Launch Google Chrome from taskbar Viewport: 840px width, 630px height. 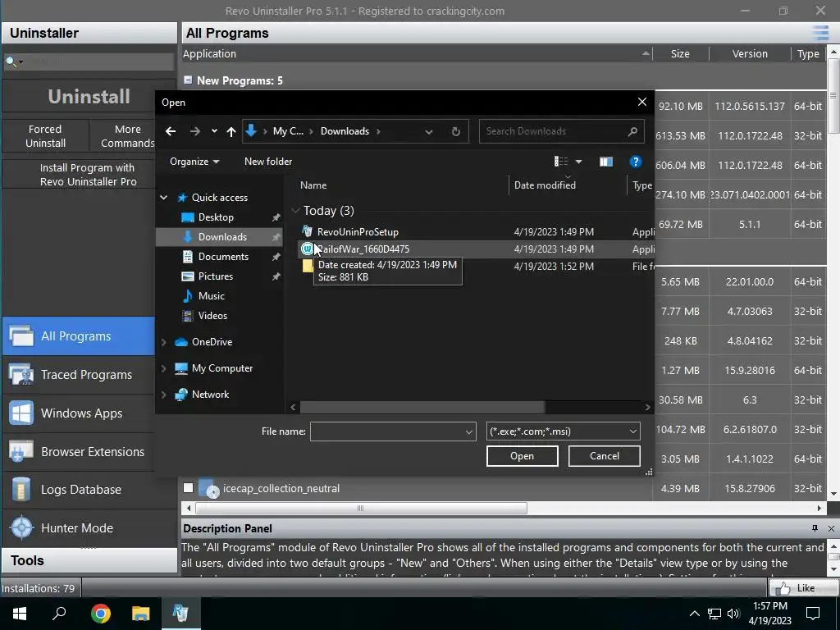click(x=100, y=614)
